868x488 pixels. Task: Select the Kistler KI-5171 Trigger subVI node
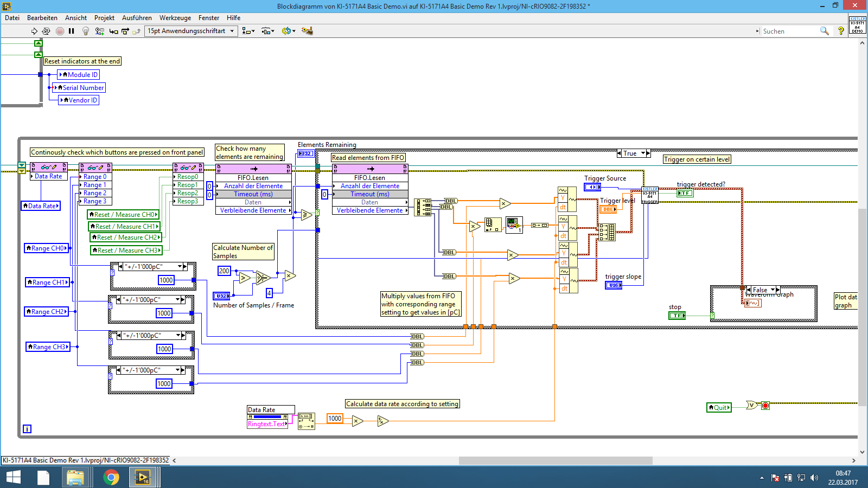point(650,196)
